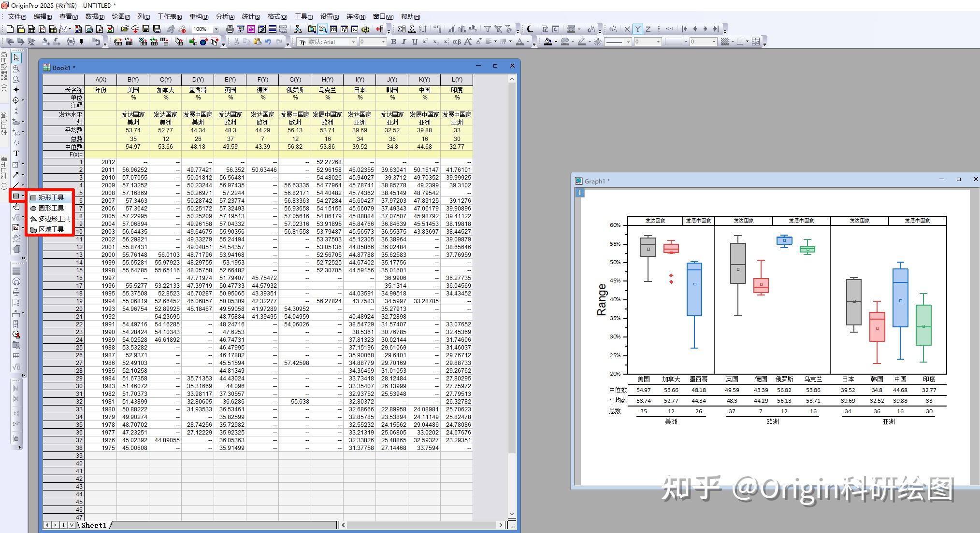The width and height of the screenshot is (980, 533).
Task: Open the 项目管理器 side panel tab
Action: tap(4, 70)
